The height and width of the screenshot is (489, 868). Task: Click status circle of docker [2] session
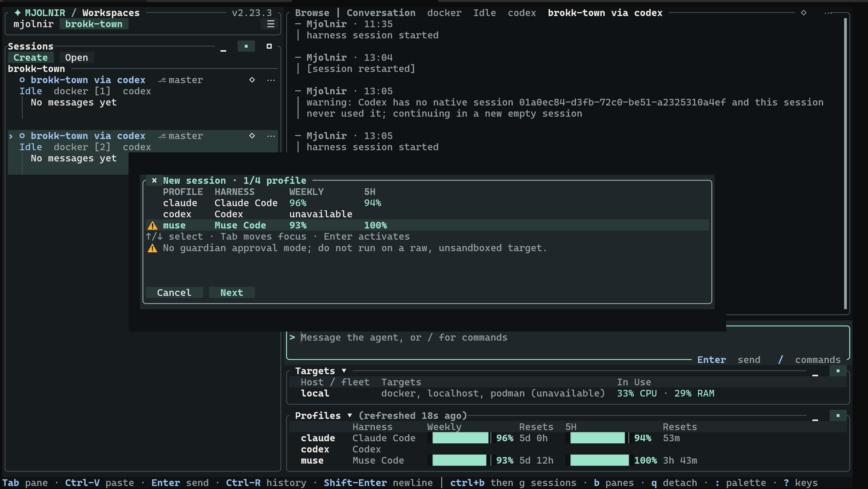[x=22, y=136]
